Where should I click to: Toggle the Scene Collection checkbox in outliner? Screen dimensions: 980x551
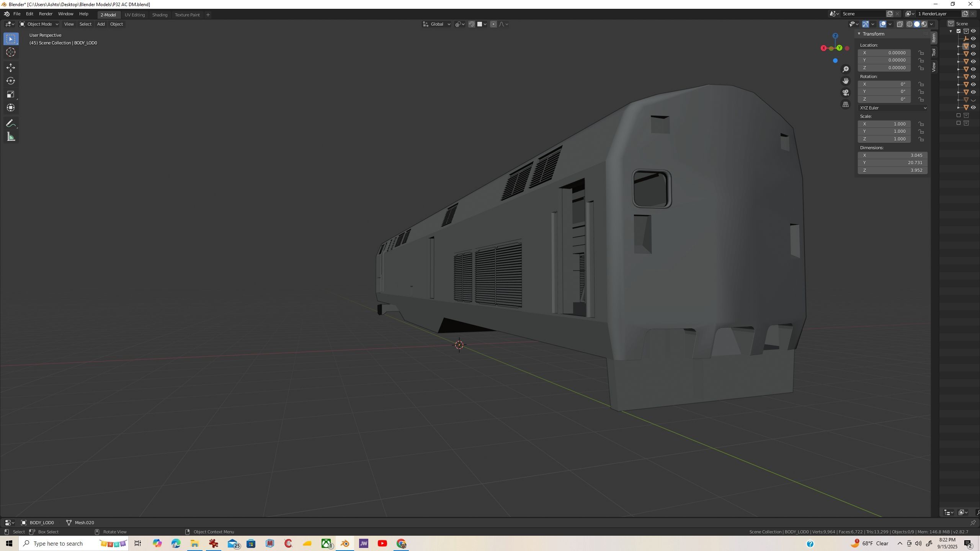(959, 31)
